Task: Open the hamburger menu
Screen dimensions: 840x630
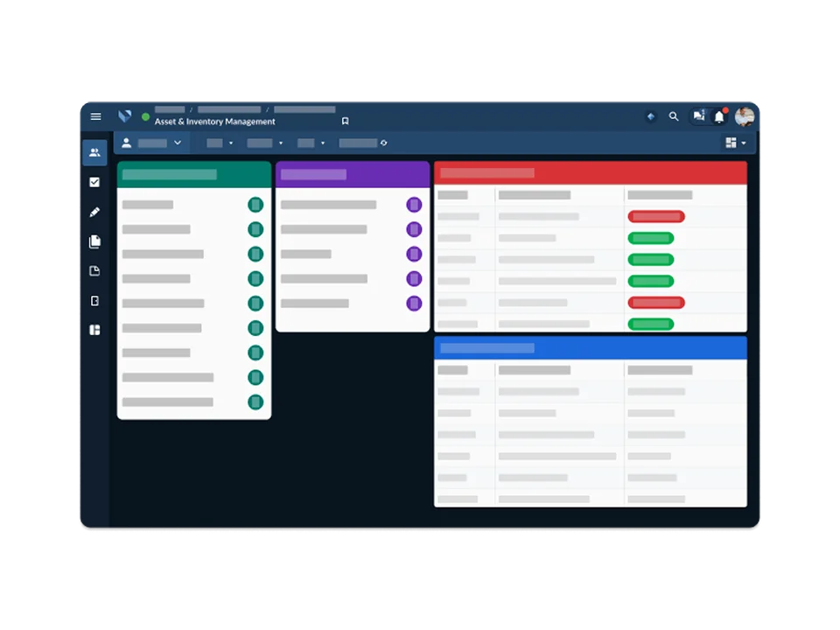Action: pyautogui.click(x=96, y=116)
